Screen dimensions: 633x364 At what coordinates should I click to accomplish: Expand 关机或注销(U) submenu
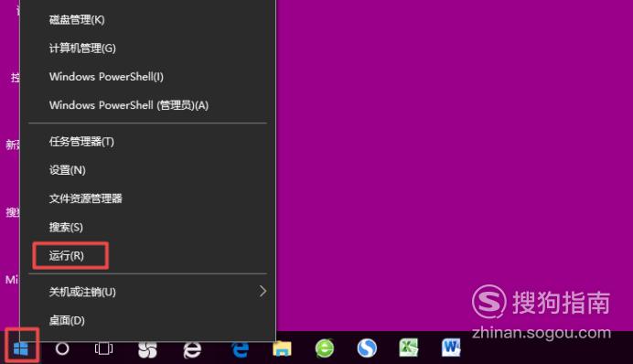148,292
